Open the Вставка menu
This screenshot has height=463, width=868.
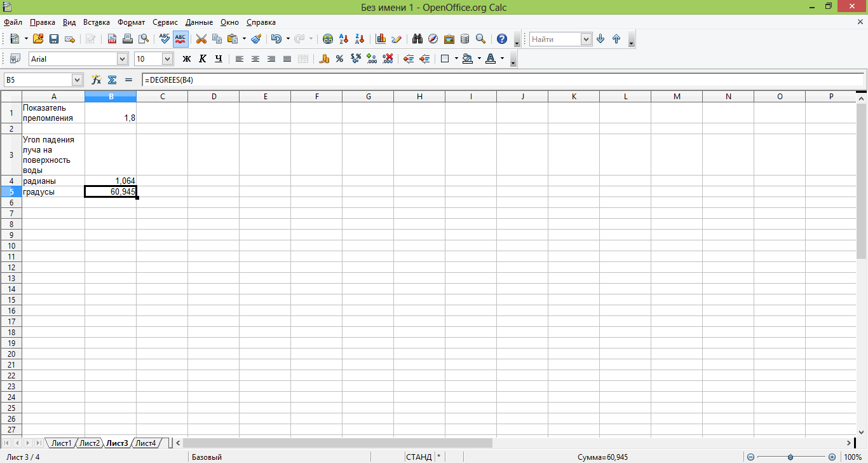[97, 22]
